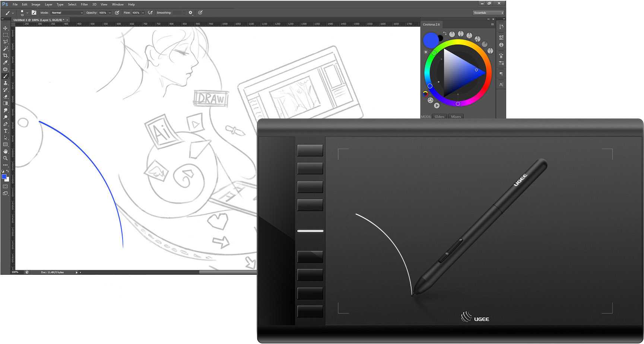Image resolution: width=644 pixels, height=344 pixels.
Task: Toggle pressure for opacity
Action: coord(117,13)
